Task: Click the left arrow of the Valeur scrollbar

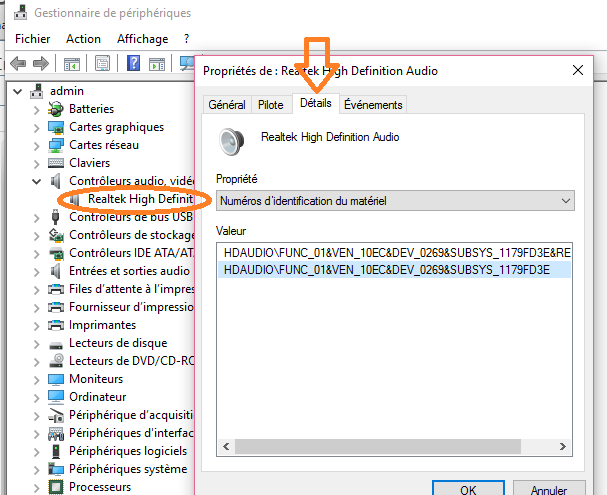Action: click(226, 447)
